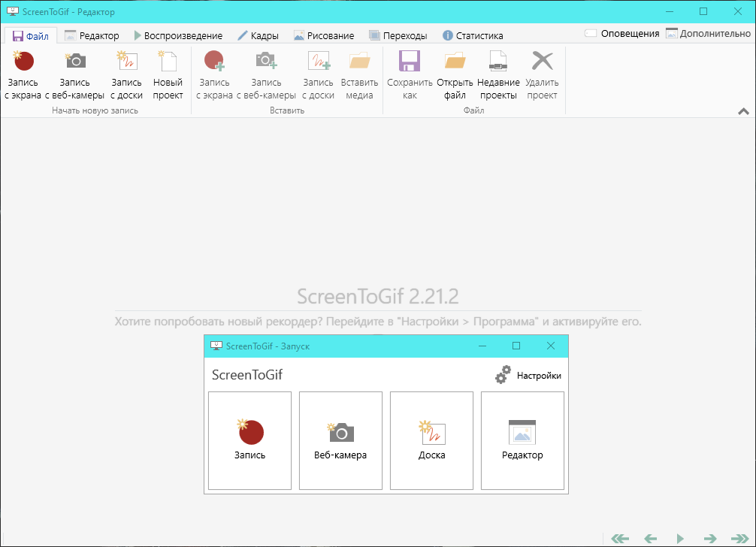Screen dimensions: 756x547
Task: Switch to the Редактор tab
Action: point(92,35)
